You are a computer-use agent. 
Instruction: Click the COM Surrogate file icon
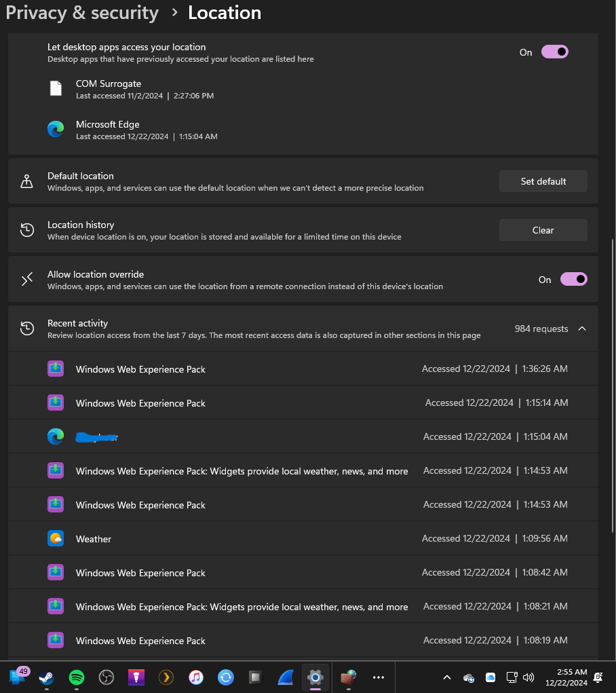click(56, 89)
